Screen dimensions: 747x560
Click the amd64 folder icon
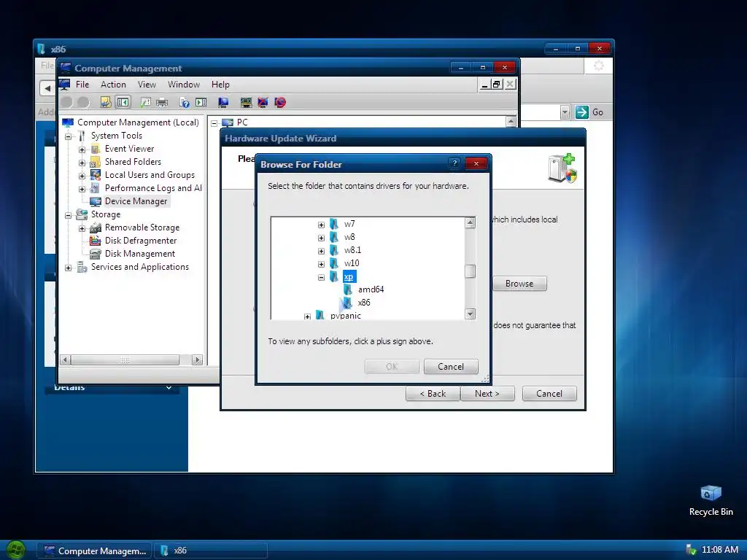coord(348,289)
